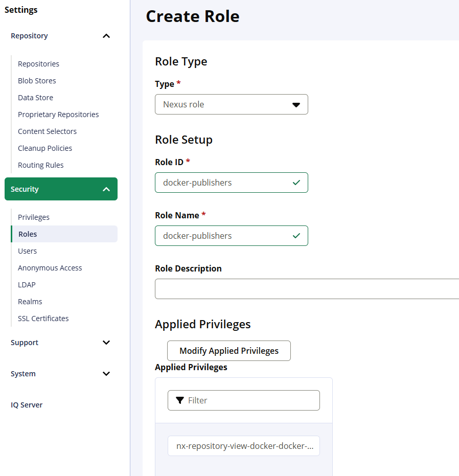Open IQ Server settings
Screen dimensions: 459x476
click(x=27, y=405)
